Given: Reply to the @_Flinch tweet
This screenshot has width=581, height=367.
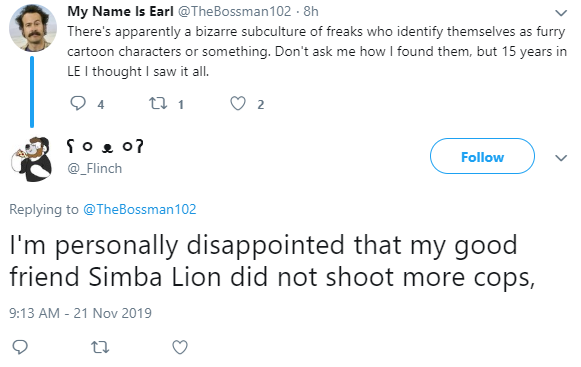Looking at the screenshot, I should pos(20,347).
